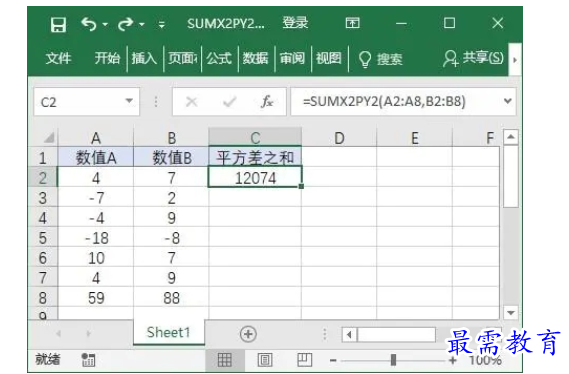
Task: Click the horizontal scrollbar left arrow
Action: pyautogui.click(x=349, y=334)
